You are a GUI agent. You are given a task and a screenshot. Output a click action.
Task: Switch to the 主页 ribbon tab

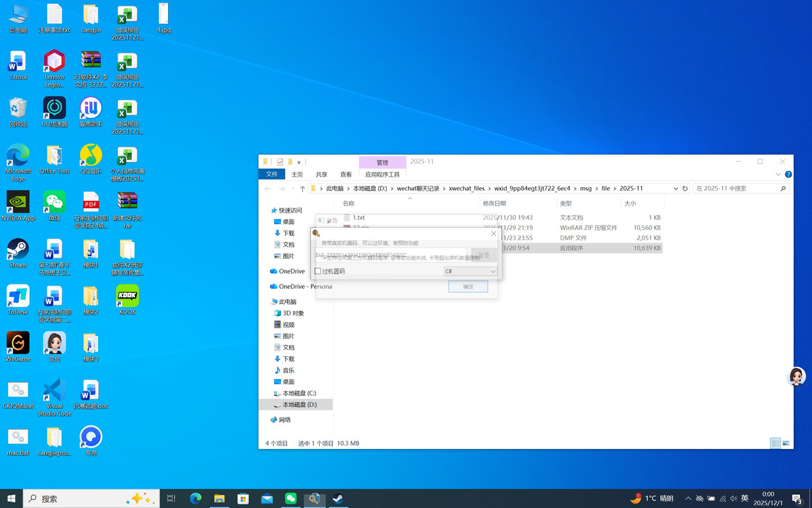(x=297, y=174)
